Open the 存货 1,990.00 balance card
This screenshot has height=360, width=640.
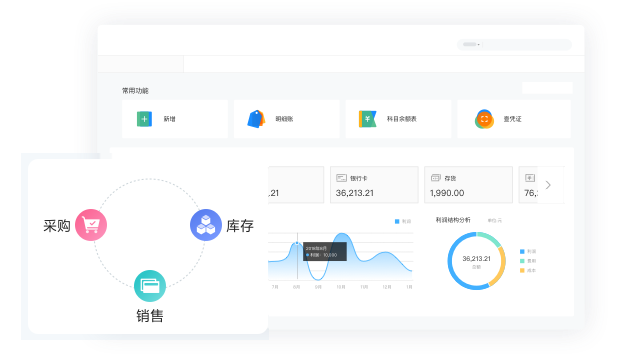click(469, 184)
